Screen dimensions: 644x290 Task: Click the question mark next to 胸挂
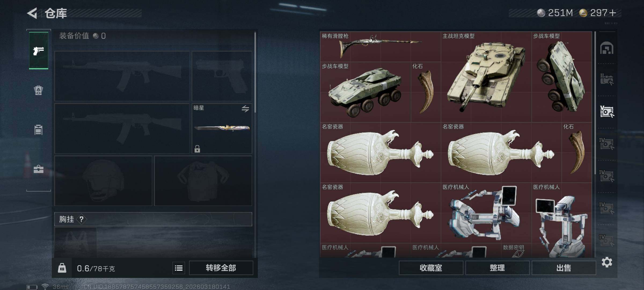(82, 219)
